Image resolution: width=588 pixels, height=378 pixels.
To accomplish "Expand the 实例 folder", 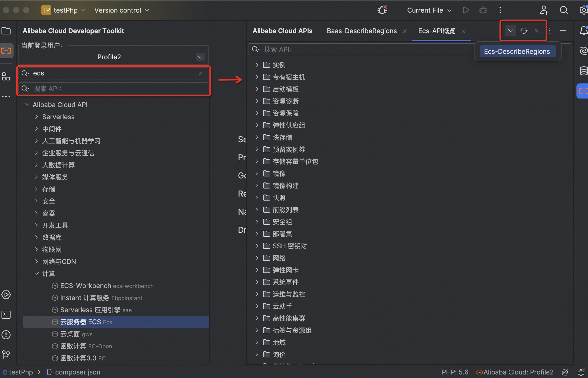I will (257, 65).
